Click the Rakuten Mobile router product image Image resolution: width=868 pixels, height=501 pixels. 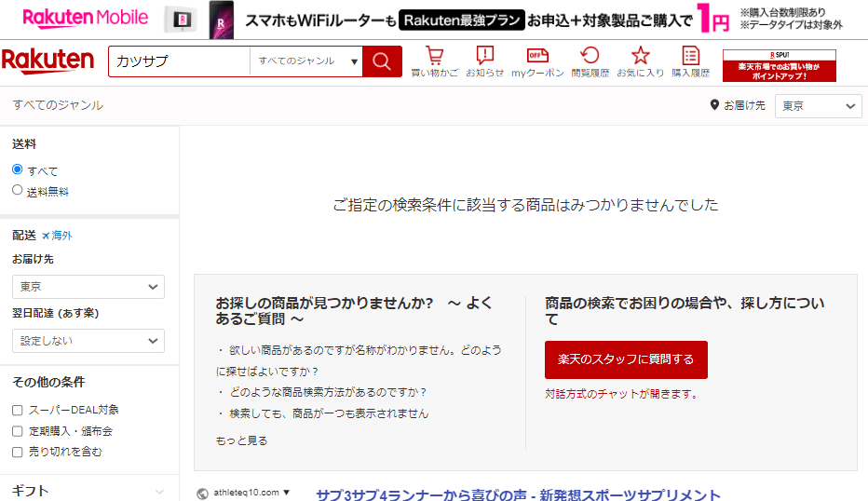click(183, 20)
